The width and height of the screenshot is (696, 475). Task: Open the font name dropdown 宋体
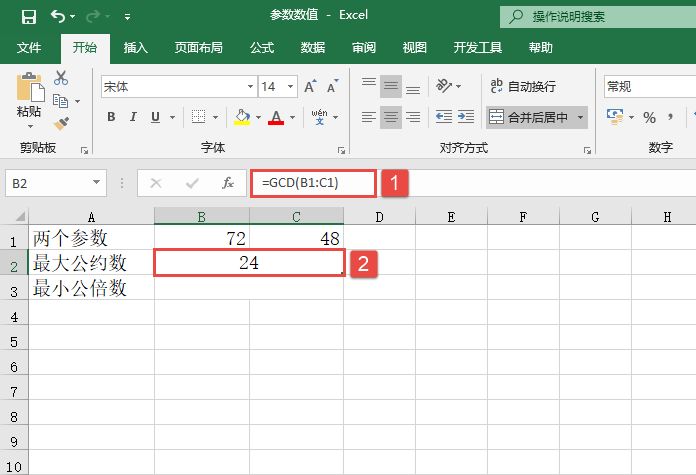click(177, 87)
